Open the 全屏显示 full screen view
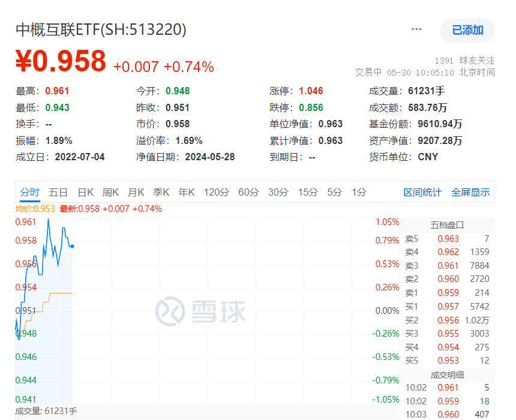 tap(470, 193)
